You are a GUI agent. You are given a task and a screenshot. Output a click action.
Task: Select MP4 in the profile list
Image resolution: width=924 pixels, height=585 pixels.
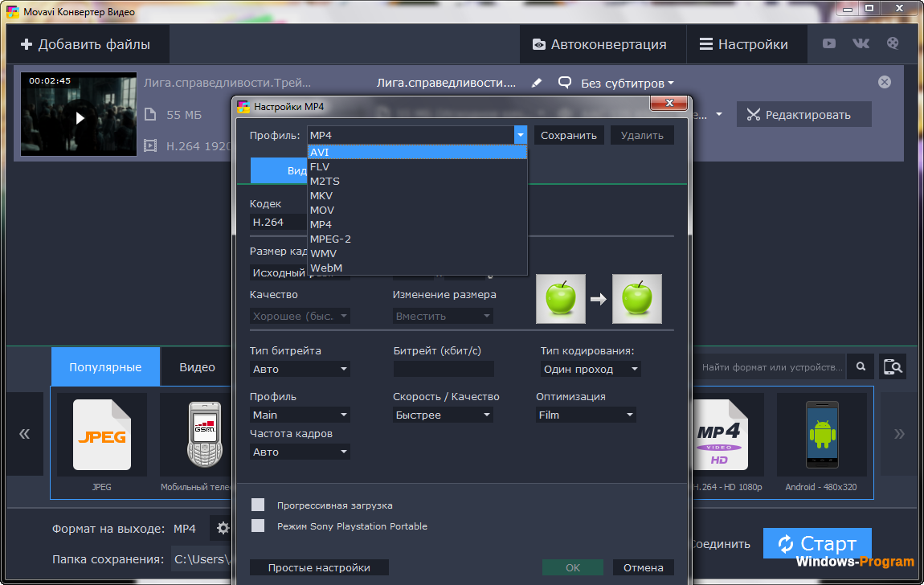point(417,224)
